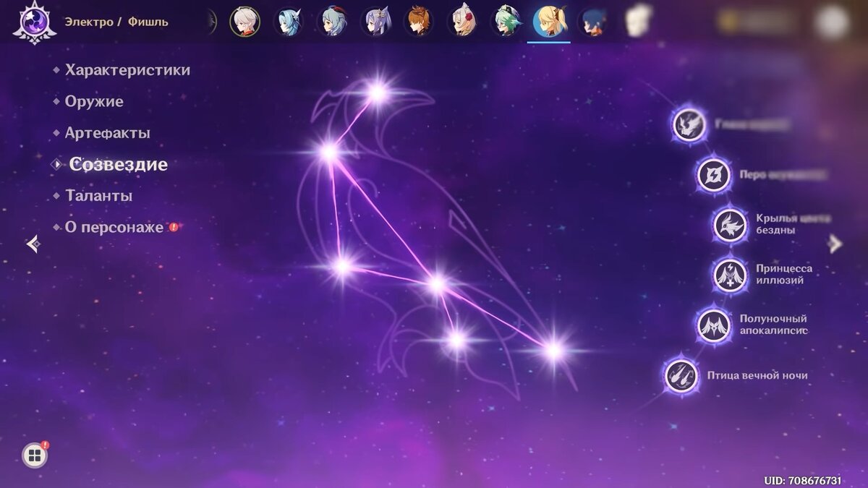Open the Таланты menu section
Image resolution: width=868 pixels, height=488 pixels.
click(99, 195)
